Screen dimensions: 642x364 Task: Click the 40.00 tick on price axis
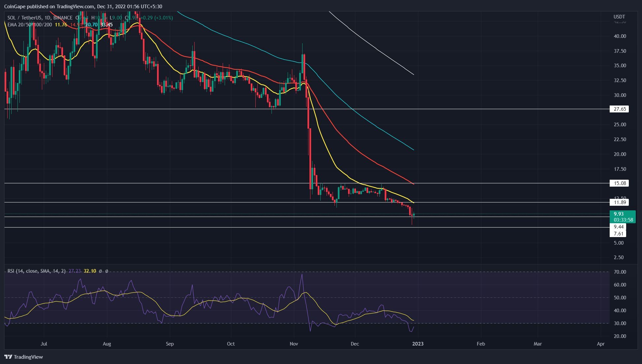[620, 36]
